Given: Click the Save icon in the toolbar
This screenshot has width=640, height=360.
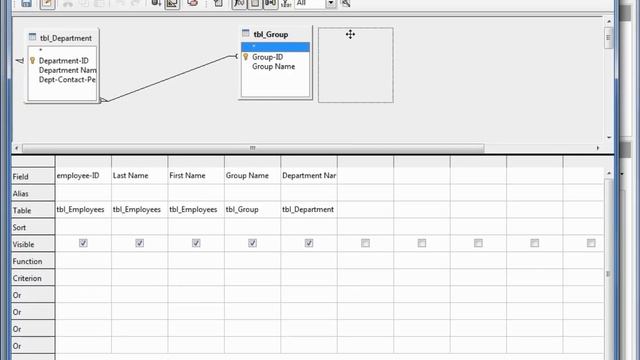Looking at the screenshot, I should point(26,3).
